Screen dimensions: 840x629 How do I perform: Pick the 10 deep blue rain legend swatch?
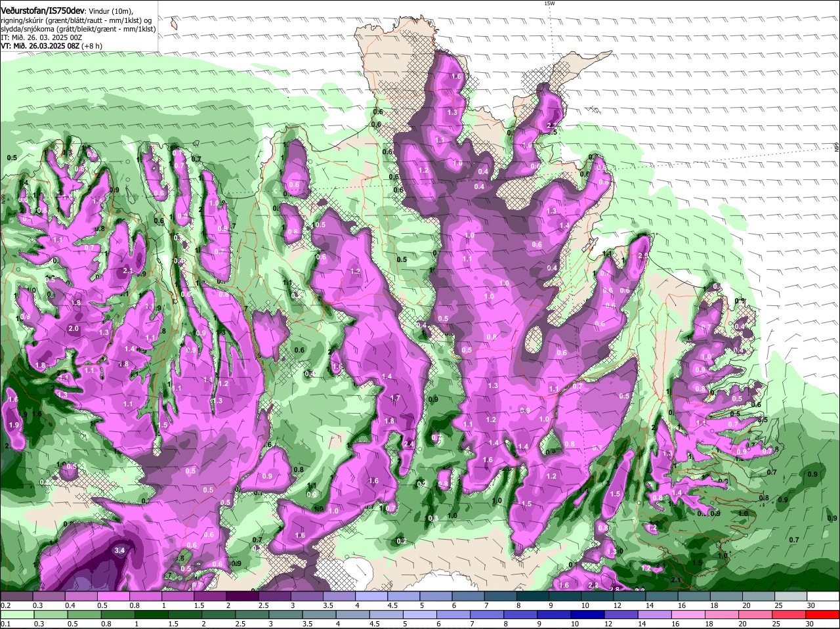pos(588,615)
